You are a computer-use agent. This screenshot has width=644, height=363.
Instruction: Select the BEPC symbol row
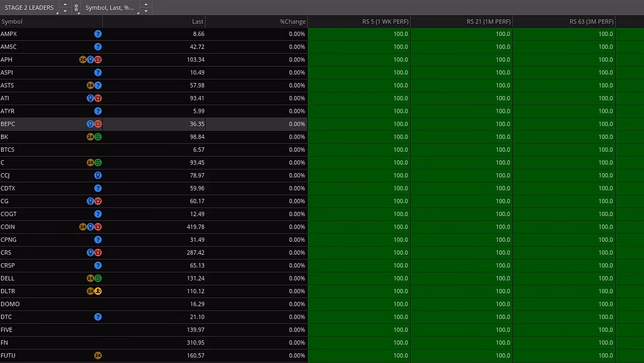click(x=8, y=124)
